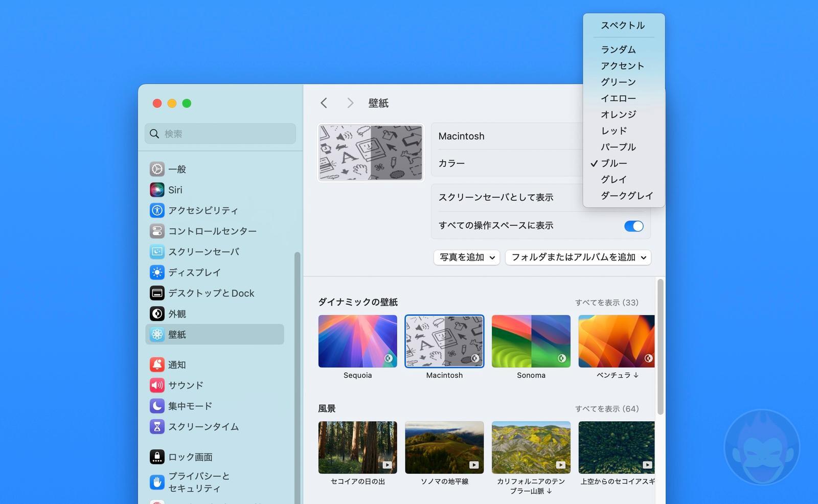Open the スクリーンセーバ sidebar icon
818x504 pixels.
click(x=157, y=251)
